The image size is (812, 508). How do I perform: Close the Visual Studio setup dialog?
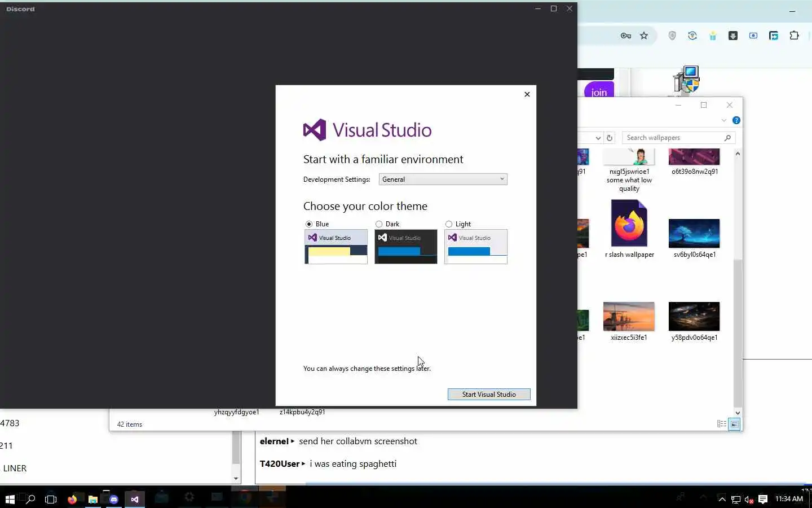[x=527, y=94]
